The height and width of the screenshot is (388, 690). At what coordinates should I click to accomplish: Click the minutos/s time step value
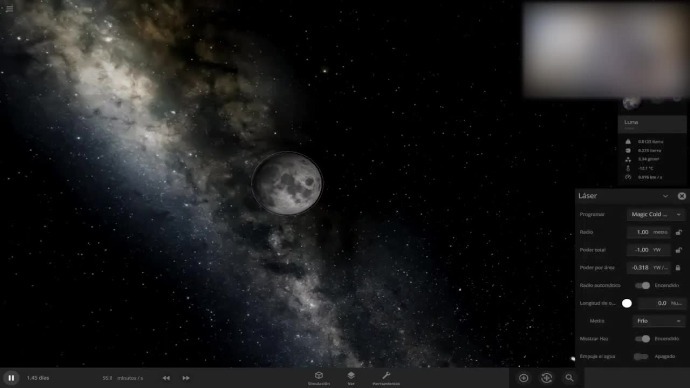tap(123, 378)
